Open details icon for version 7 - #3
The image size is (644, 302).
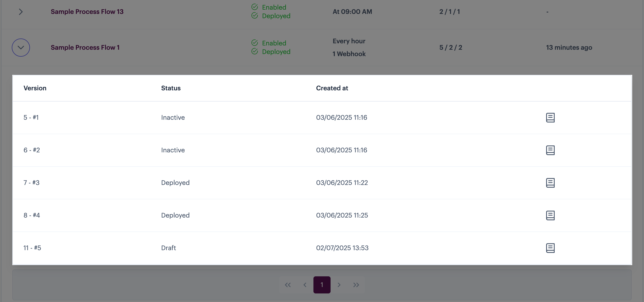point(550,183)
